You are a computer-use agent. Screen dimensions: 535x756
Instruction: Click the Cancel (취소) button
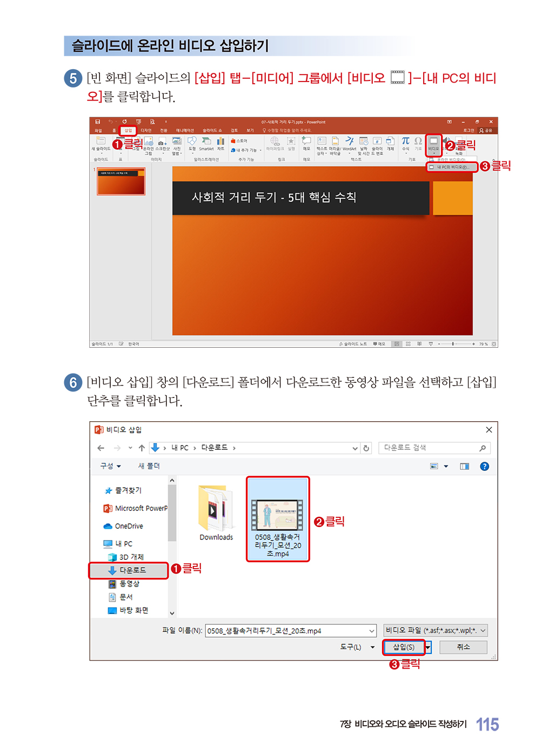click(463, 647)
